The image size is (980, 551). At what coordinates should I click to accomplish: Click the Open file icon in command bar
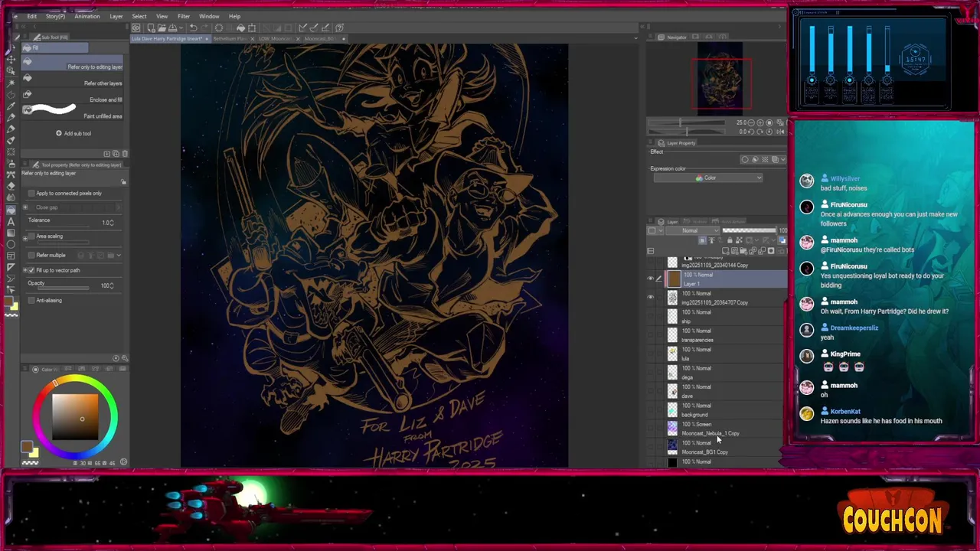coord(162,28)
